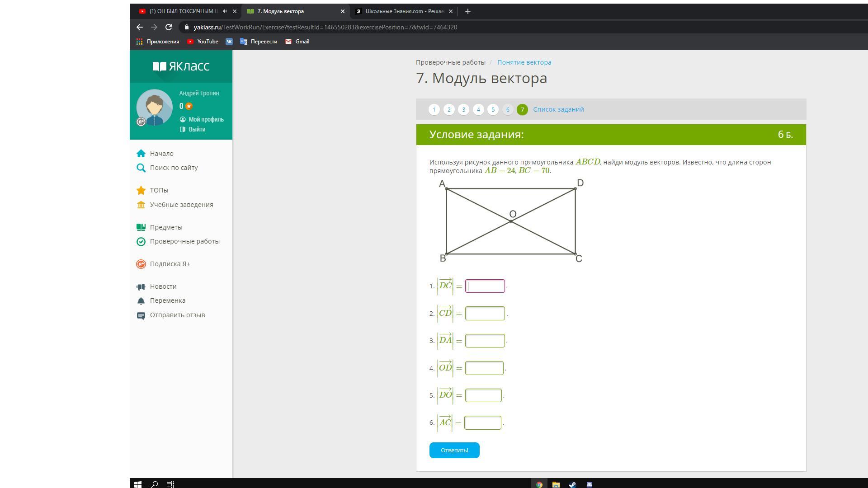Open new browser tab with plus
868x488 pixels.
pos(468,11)
